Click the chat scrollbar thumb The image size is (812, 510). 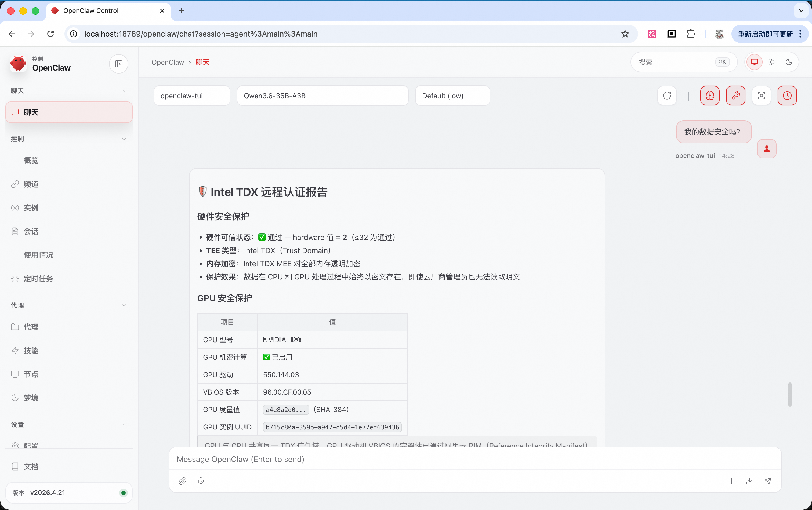coord(790,394)
